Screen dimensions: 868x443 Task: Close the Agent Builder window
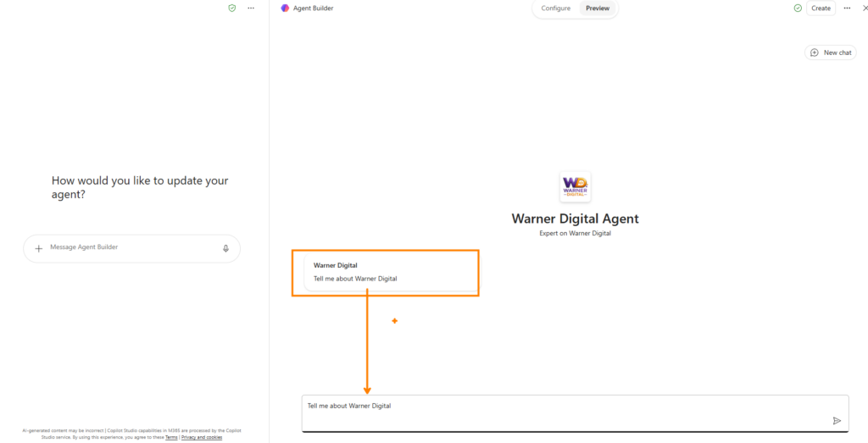(865, 8)
